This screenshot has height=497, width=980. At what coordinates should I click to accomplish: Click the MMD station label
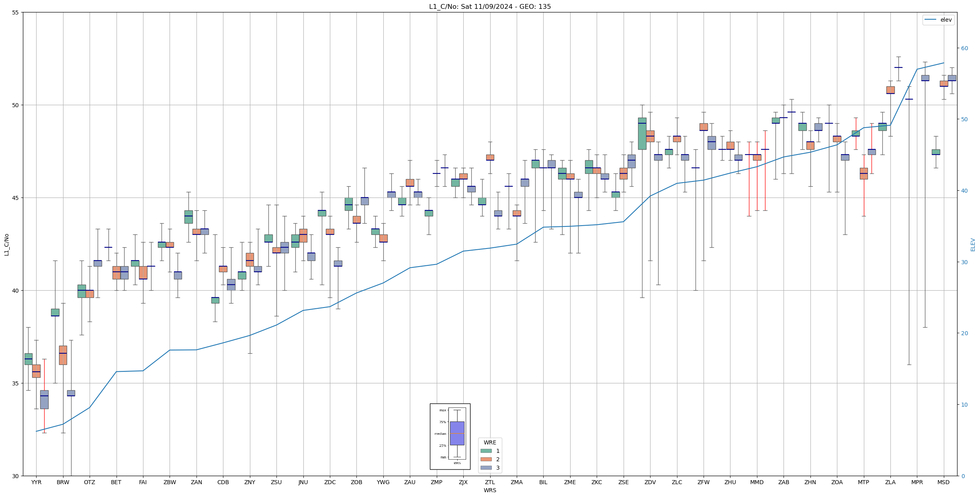757,482
